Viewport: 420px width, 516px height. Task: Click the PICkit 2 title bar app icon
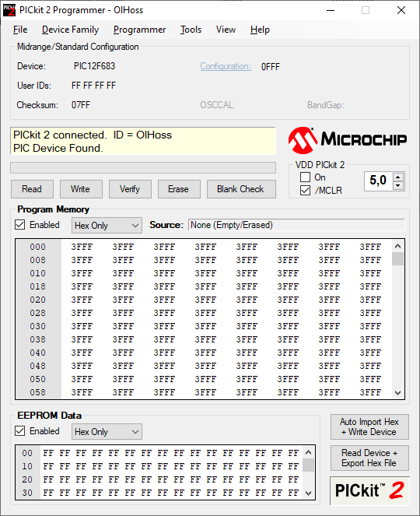9,10
